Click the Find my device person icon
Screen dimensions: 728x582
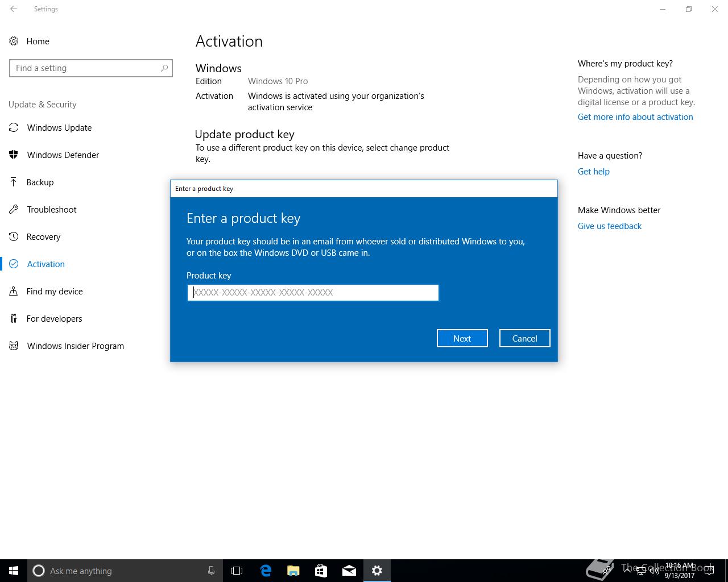[14, 291]
